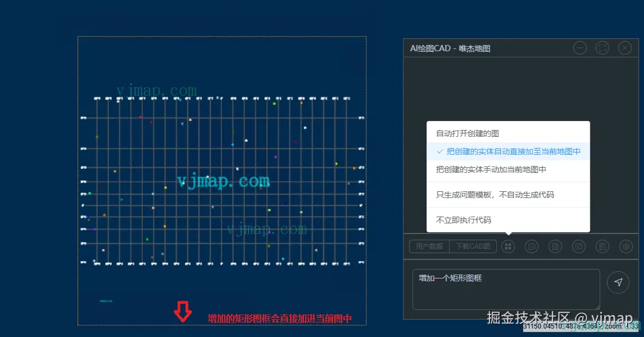644x337 pixels.
Task: Click the chat bubble icon in toolbar
Action: tap(532, 246)
